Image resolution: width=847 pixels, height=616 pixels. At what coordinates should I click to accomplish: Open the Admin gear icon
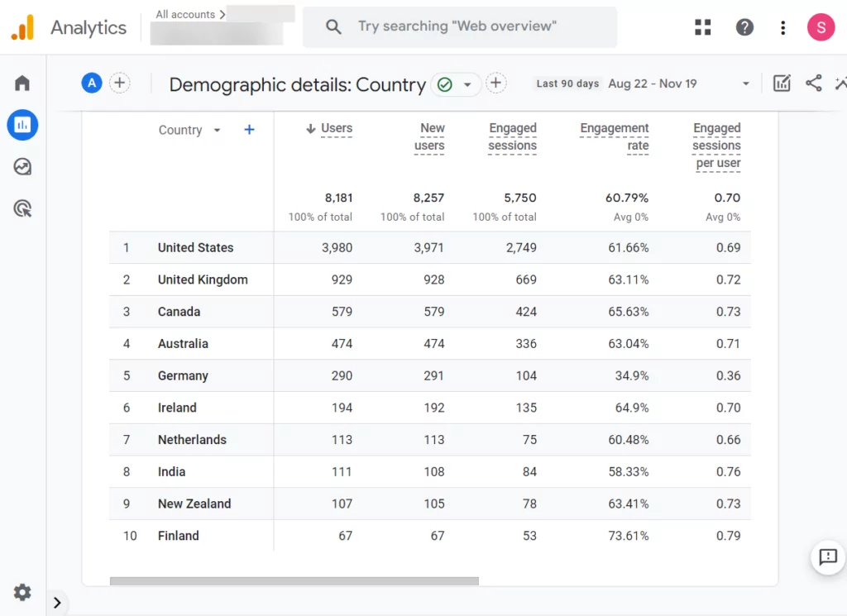click(22, 592)
